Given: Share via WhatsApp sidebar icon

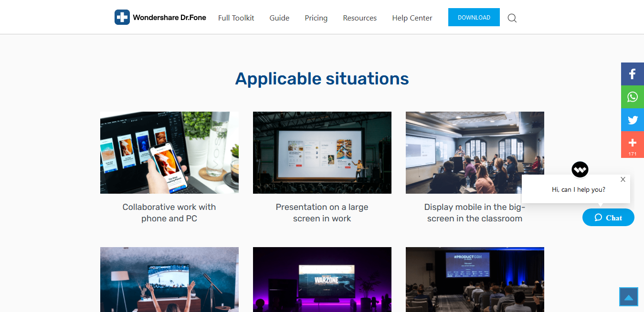Looking at the screenshot, I should tap(633, 97).
